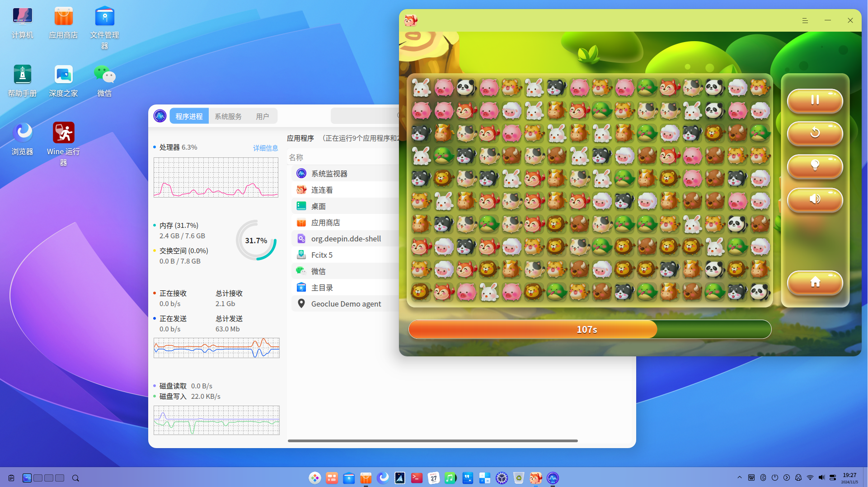Select the 系统监视器 process row
Image resolution: width=868 pixels, height=487 pixels.
click(x=345, y=174)
